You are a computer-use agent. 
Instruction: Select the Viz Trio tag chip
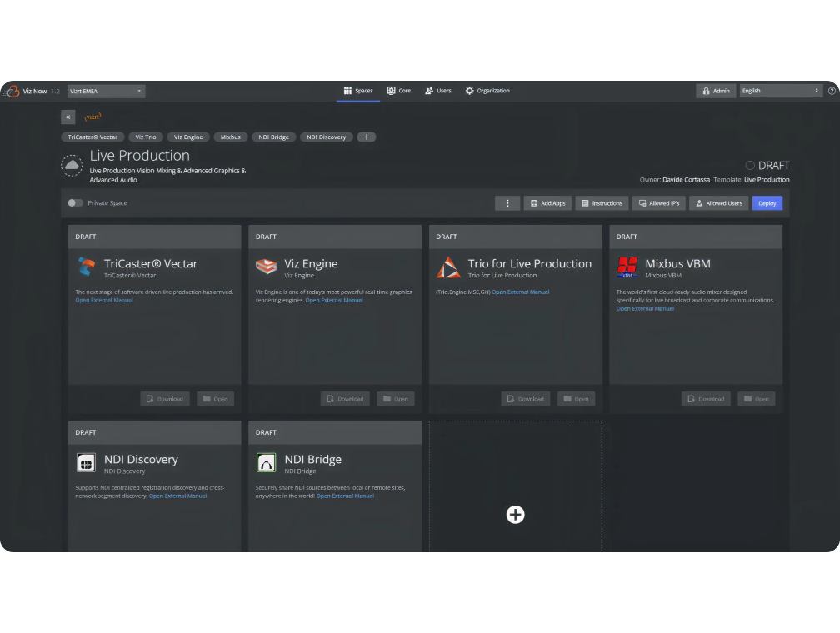146,137
